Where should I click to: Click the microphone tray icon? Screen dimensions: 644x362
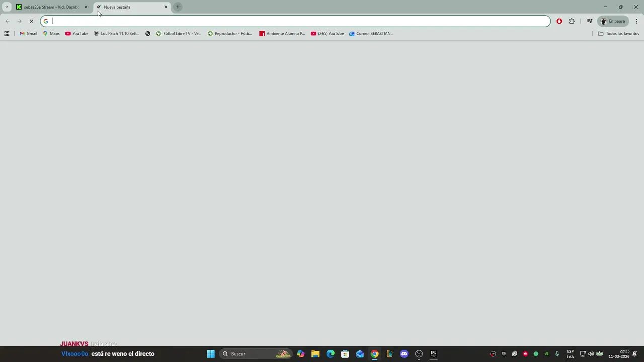pos(557,354)
